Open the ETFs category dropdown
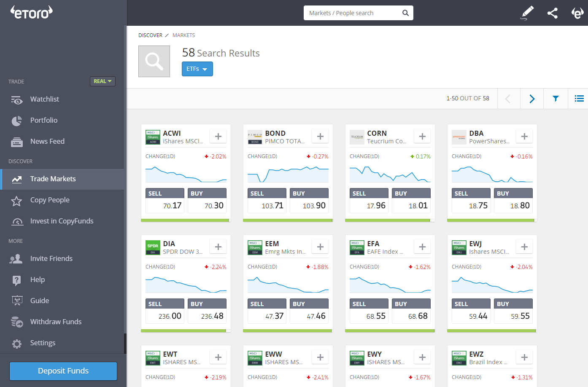 [197, 69]
